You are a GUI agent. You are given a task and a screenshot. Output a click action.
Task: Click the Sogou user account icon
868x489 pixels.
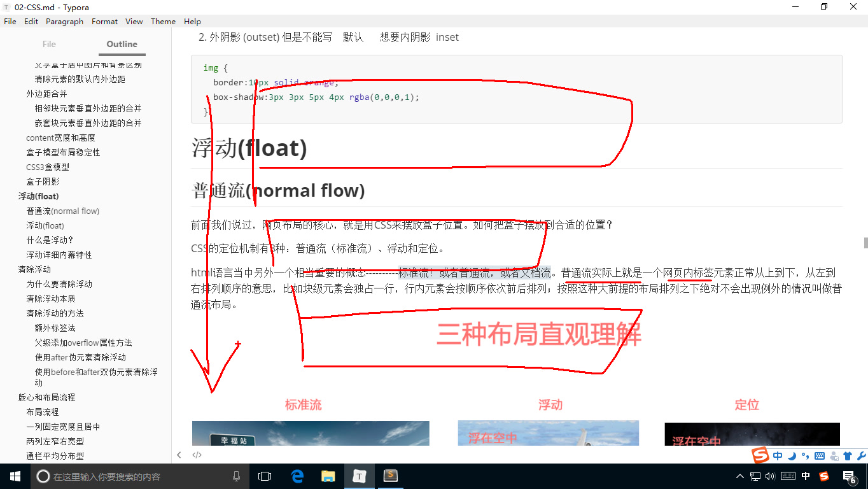834,456
